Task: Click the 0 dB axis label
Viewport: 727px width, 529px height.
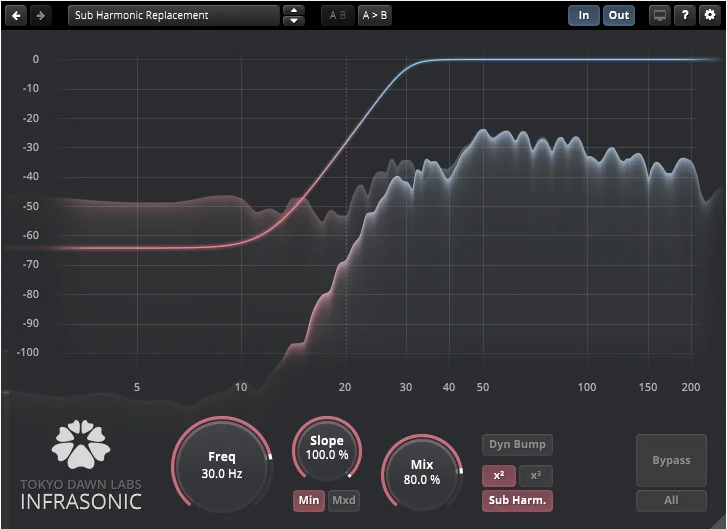Action: click(x=36, y=59)
